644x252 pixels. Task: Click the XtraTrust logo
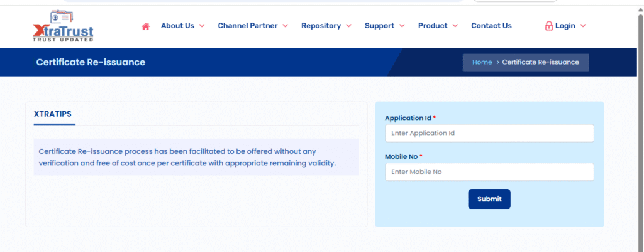(63, 26)
